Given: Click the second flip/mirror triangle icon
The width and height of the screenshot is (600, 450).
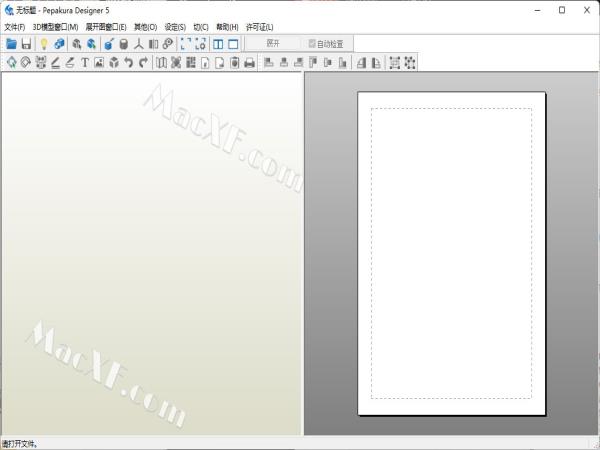Looking at the screenshot, I should [376, 62].
